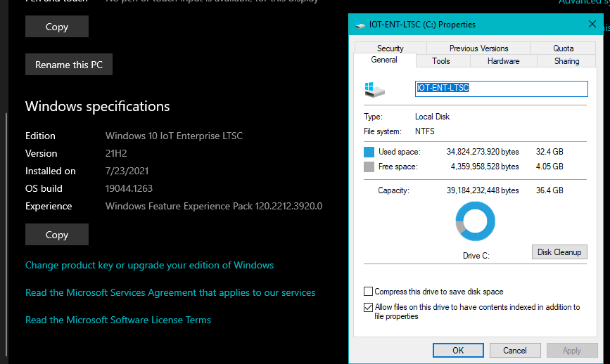Click the Windows specifications heading
This screenshot has width=610, height=364.
(x=97, y=106)
